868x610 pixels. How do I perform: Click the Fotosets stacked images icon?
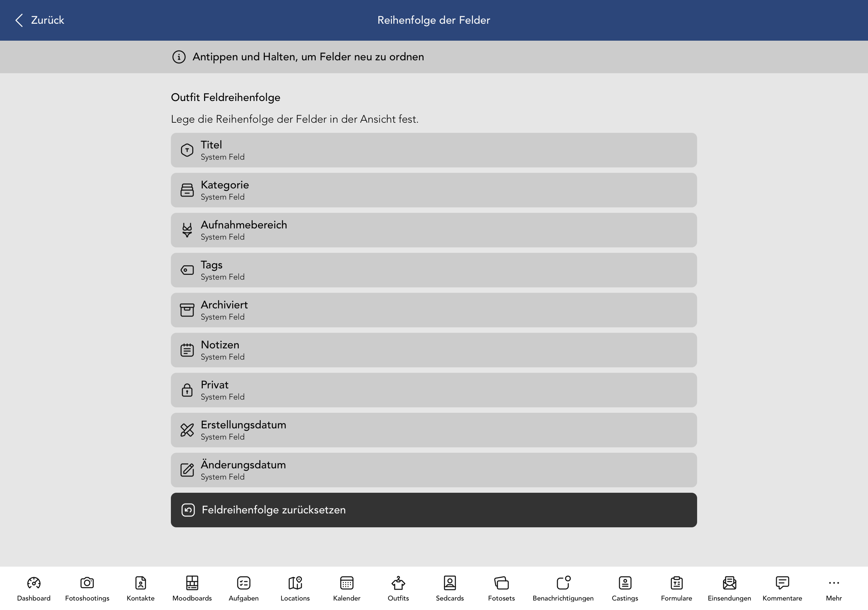point(502,583)
